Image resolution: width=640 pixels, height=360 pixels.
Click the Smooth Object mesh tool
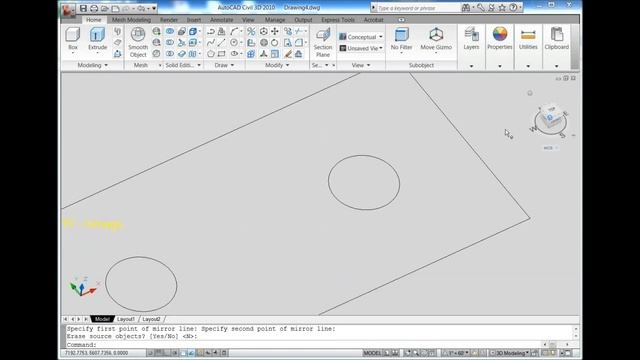[138, 42]
